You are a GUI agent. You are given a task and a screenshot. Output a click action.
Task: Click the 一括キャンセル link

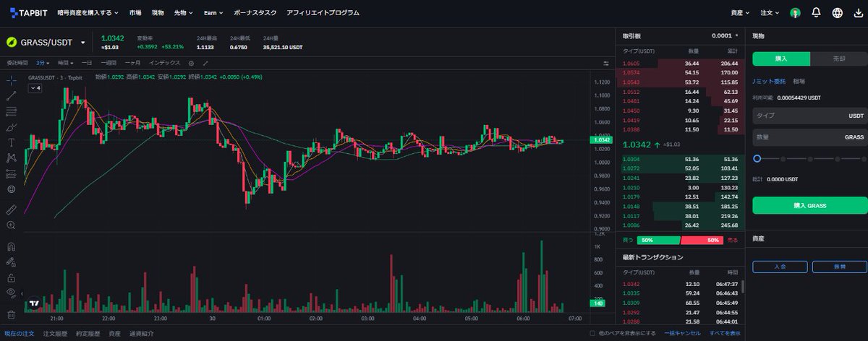pos(684,334)
